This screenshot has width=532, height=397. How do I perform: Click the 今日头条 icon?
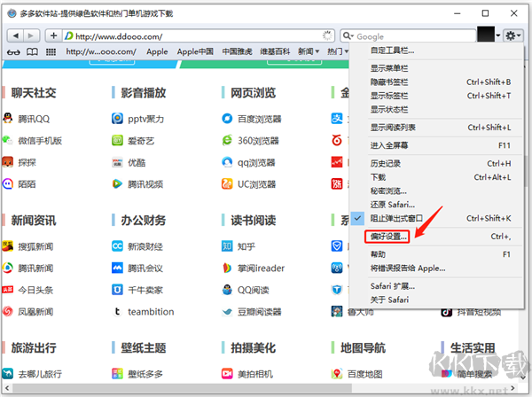pos(7,290)
